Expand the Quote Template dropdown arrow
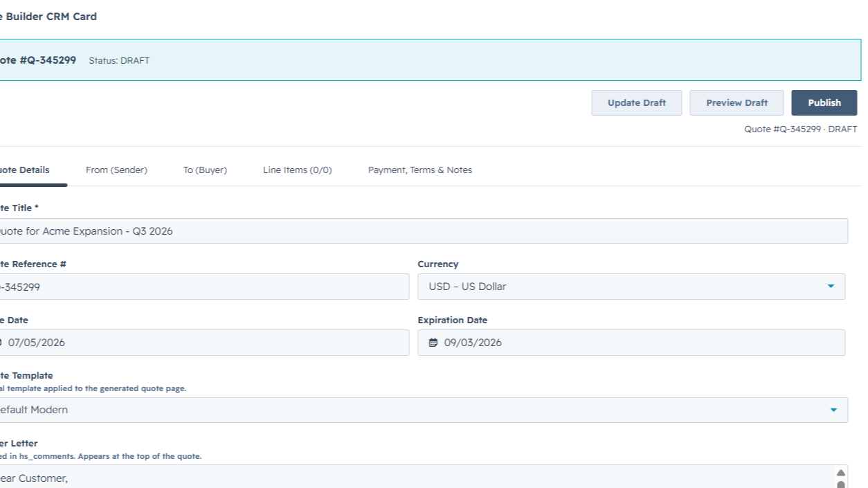Viewport: 868px width, 488px height. (x=833, y=410)
